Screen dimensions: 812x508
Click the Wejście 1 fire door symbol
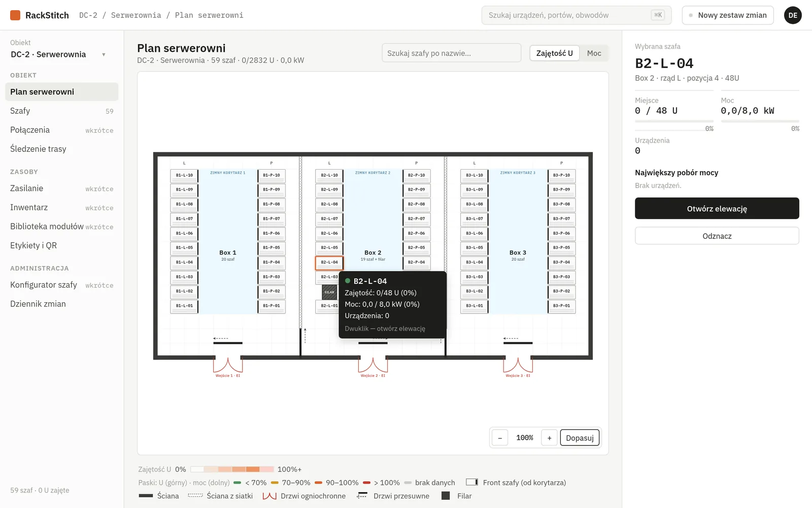228,365
